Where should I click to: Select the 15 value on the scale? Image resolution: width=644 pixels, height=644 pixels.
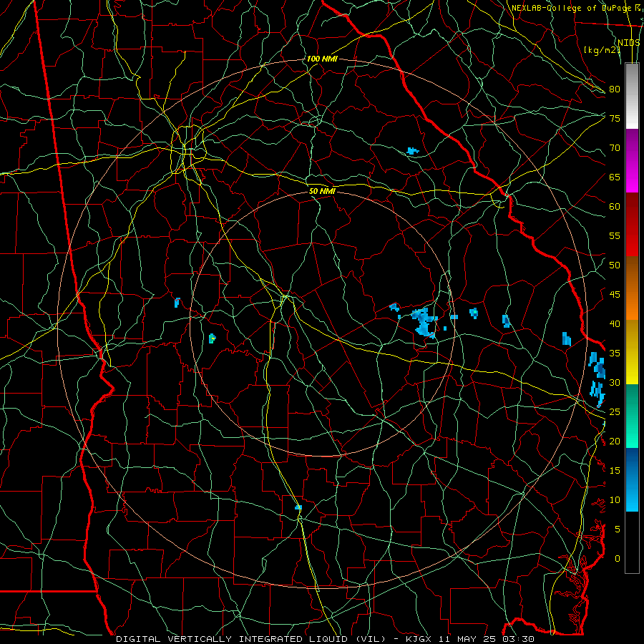pos(615,471)
